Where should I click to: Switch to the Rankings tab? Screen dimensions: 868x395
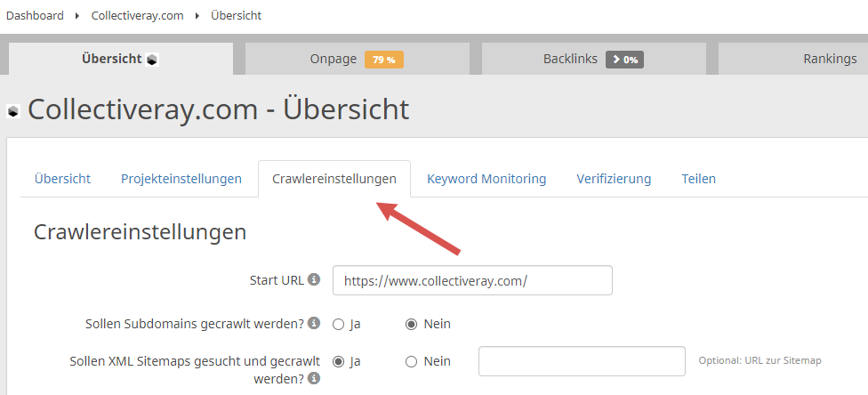point(793,59)
